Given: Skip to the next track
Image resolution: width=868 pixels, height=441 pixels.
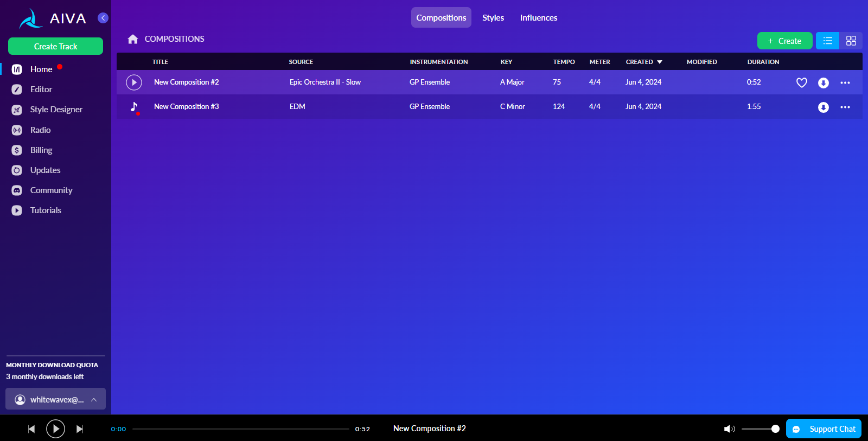Looking at the screenshot, I should coord(80,429).
